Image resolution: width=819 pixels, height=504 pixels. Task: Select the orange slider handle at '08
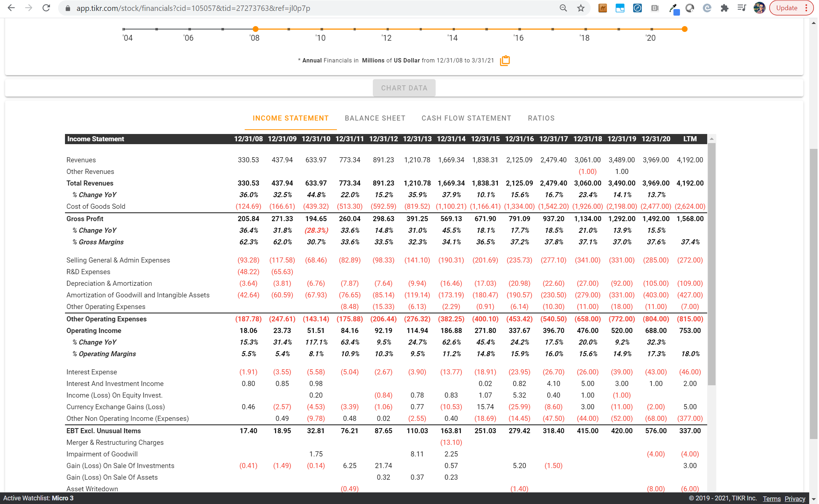(256, 29)
